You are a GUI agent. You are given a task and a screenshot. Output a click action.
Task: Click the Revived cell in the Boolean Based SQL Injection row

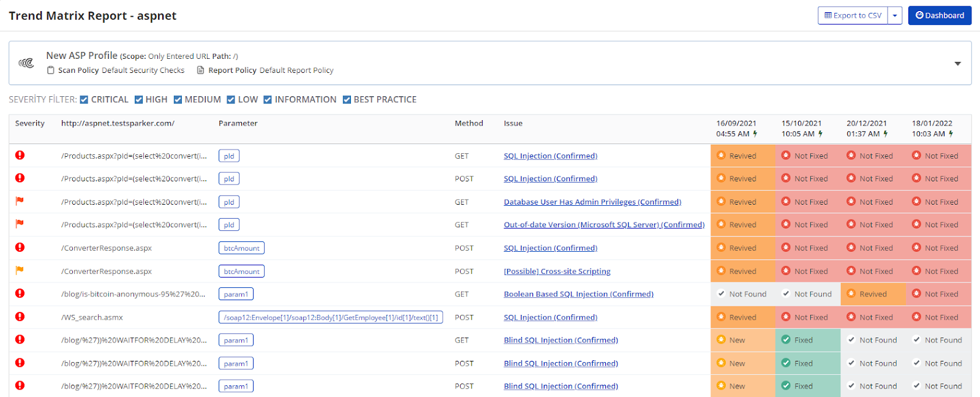[x=873, y=294]
